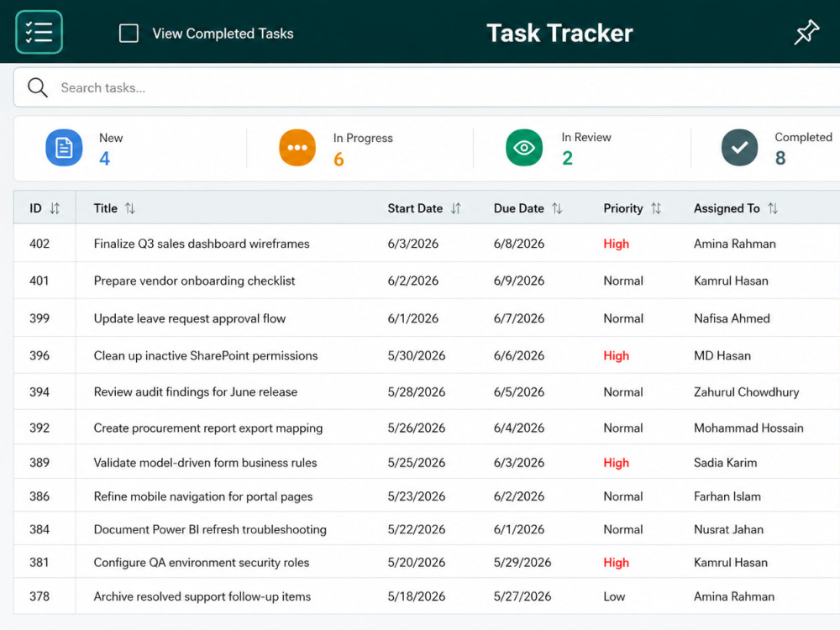Open task Refine mobile navigation for portal pages
Screen dimensions: 840x630
click(203, 496)
